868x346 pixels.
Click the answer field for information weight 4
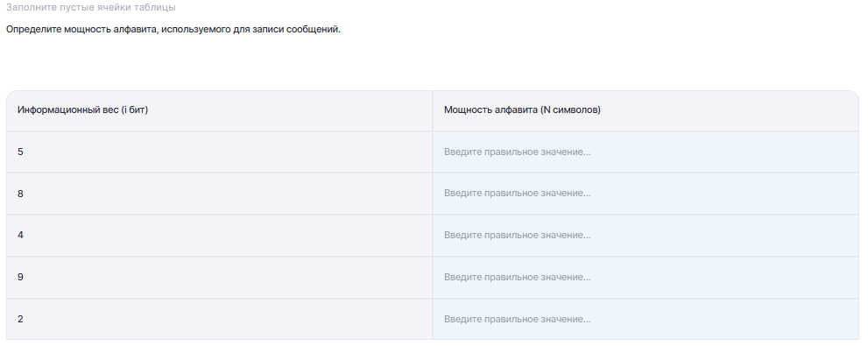coord(646,236)
